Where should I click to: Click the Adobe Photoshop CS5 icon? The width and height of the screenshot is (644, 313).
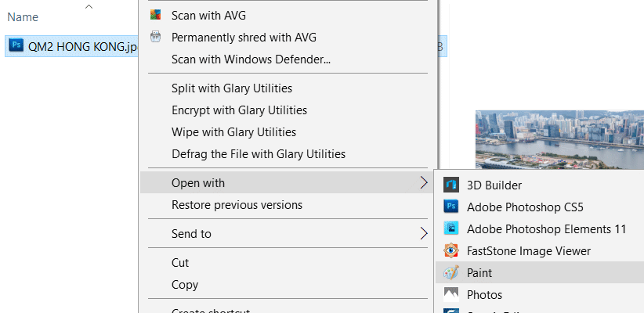(x=450, y=207)
